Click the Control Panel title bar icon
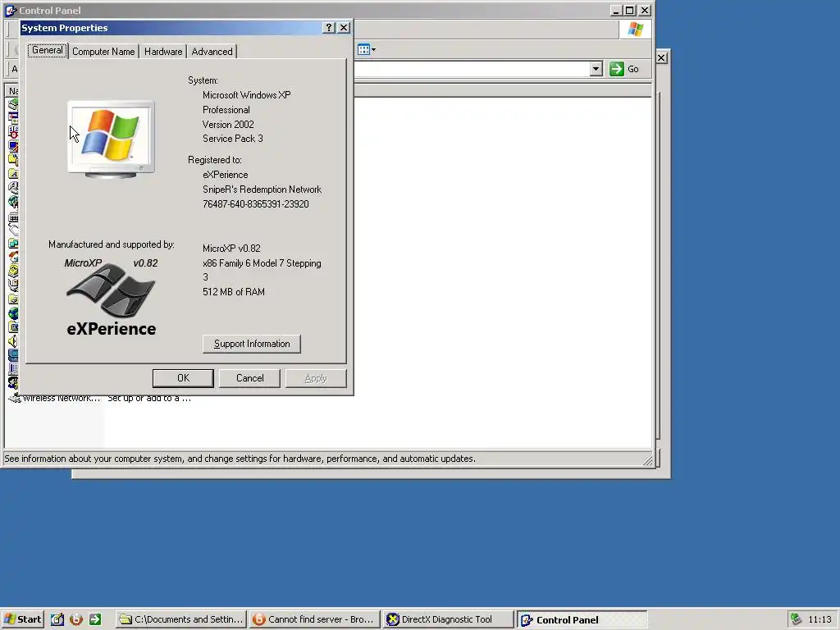The image size is (840, 630). 11,10
